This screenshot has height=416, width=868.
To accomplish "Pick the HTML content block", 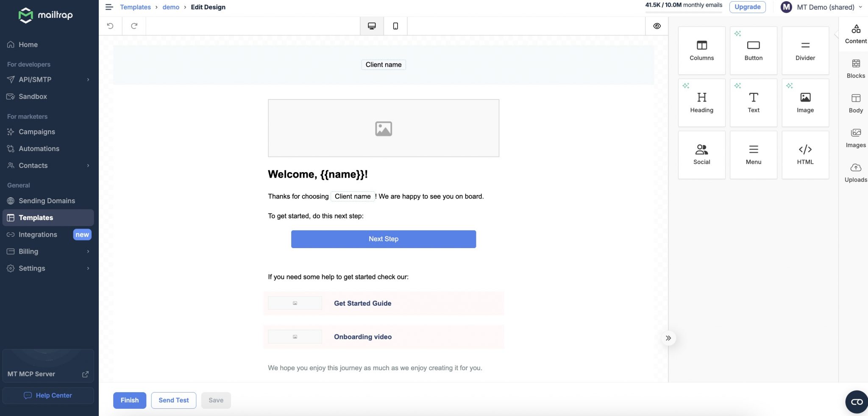I will pos(804,154).
